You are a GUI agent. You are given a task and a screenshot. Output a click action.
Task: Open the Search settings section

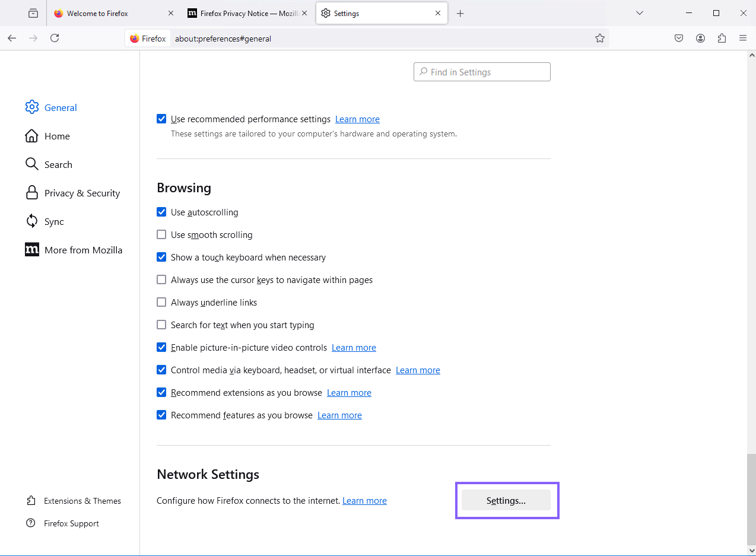point(58,164)
